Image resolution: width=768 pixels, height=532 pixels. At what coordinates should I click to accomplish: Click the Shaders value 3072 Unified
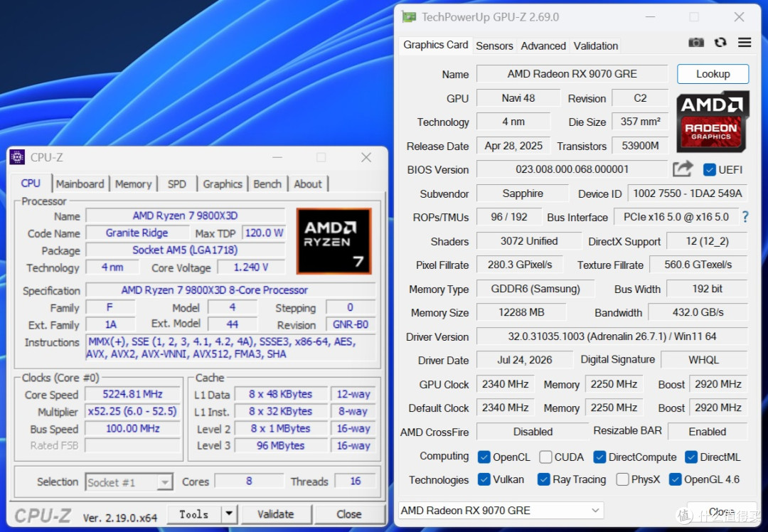pyautogui.click(x=528, y=241)
